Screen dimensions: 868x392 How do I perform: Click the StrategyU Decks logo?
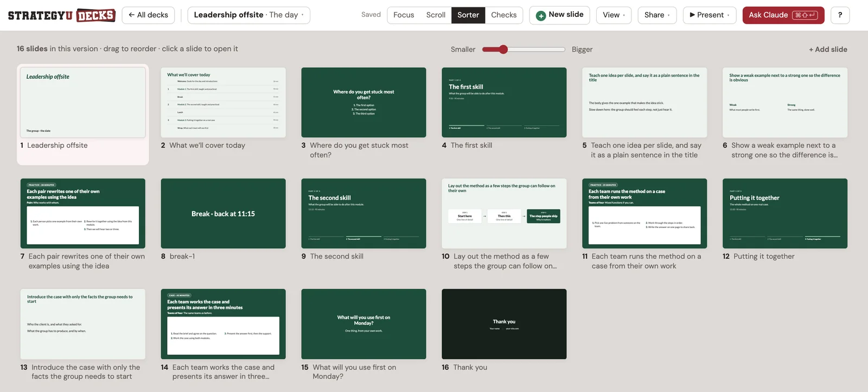(x=62, y=15)
